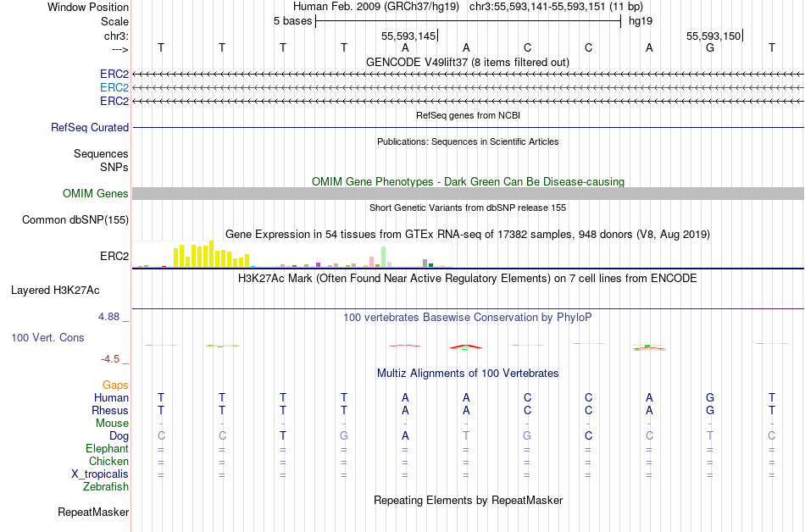Click the Window Position track label
The width and height of the screenshot is (805, 532).
point(88,7)
